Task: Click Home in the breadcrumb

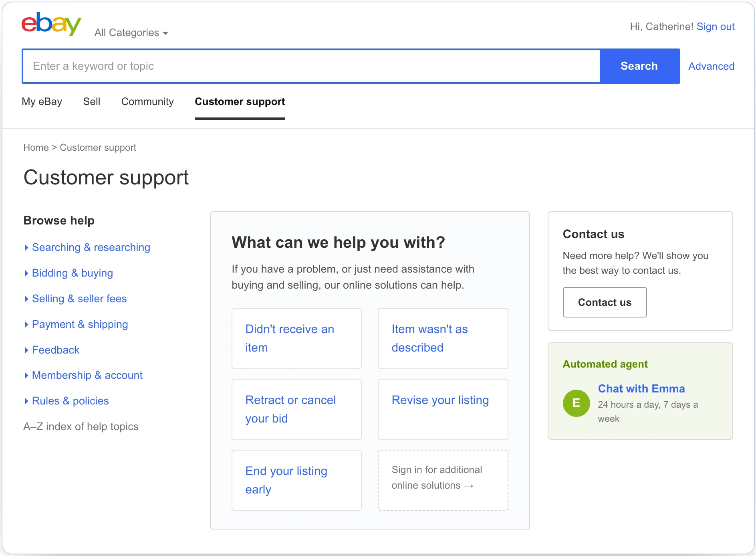Action: 36,148
